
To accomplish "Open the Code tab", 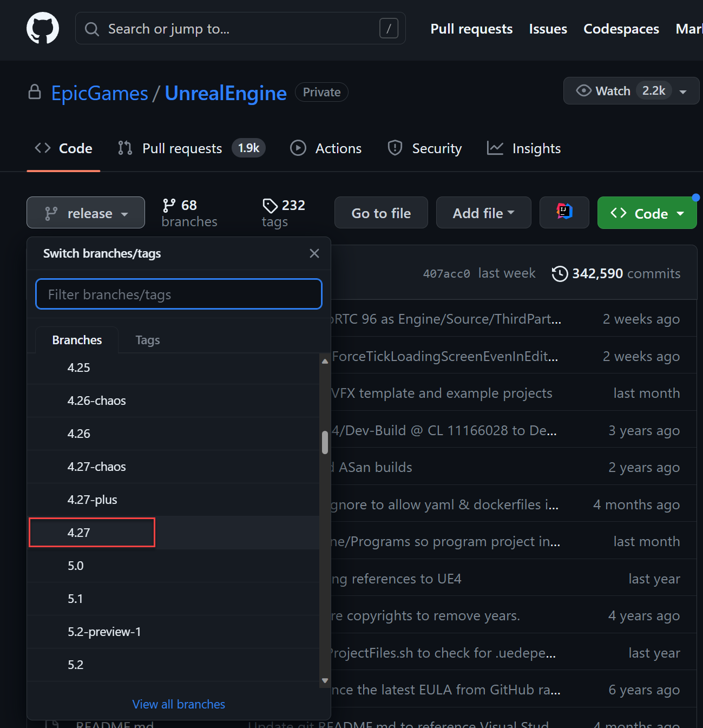I will coord(64,148).
